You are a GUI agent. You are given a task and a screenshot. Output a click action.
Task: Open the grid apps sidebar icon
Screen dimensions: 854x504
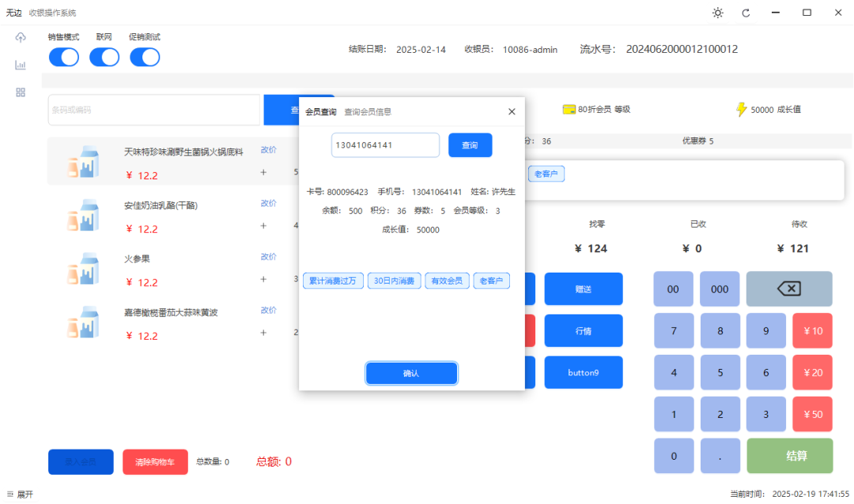coord(21,92)
